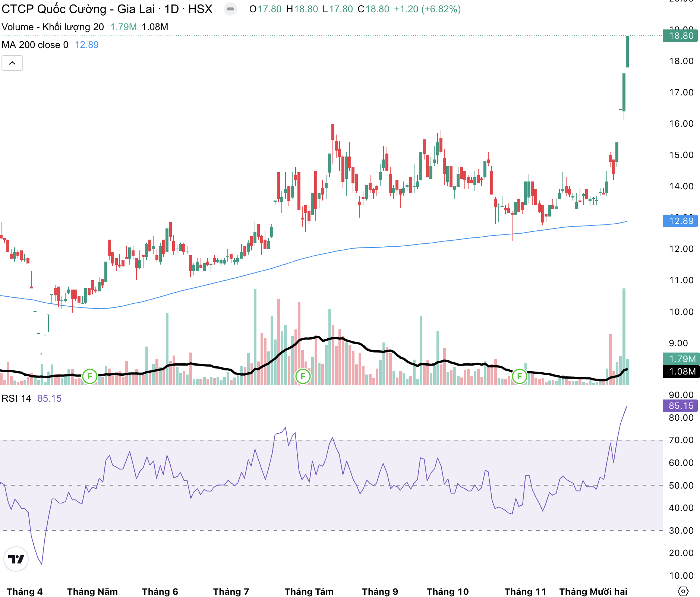Image resolution: width=700 pixels, height=597 pixels.
Task: Click the F event marker near Tháng Năm
Action: coord(89,376)
